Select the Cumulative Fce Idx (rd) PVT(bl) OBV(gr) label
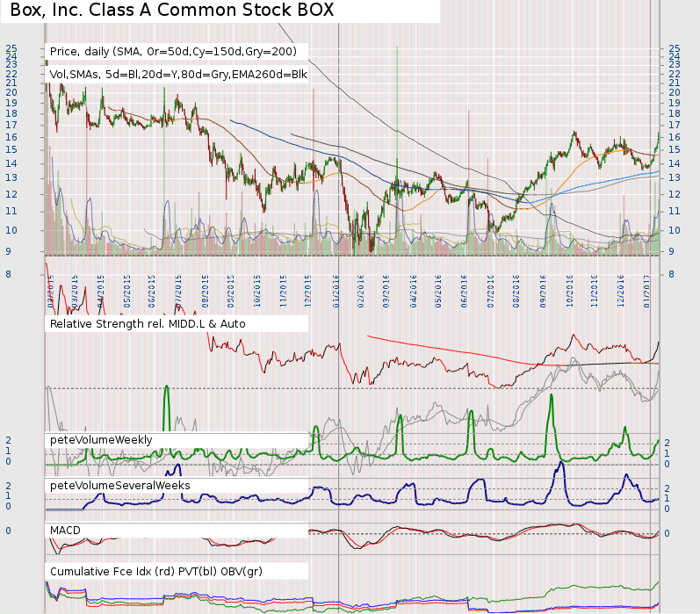 (156, 572)
